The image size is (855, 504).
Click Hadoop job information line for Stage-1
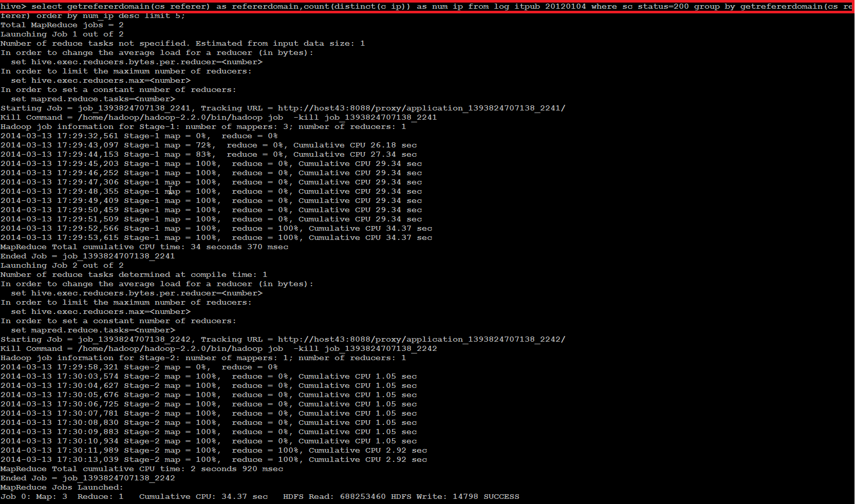[x=203, y=127]
